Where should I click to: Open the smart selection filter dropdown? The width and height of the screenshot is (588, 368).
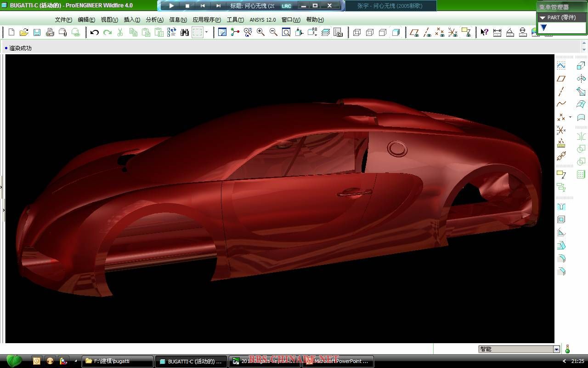pos(556,349)
